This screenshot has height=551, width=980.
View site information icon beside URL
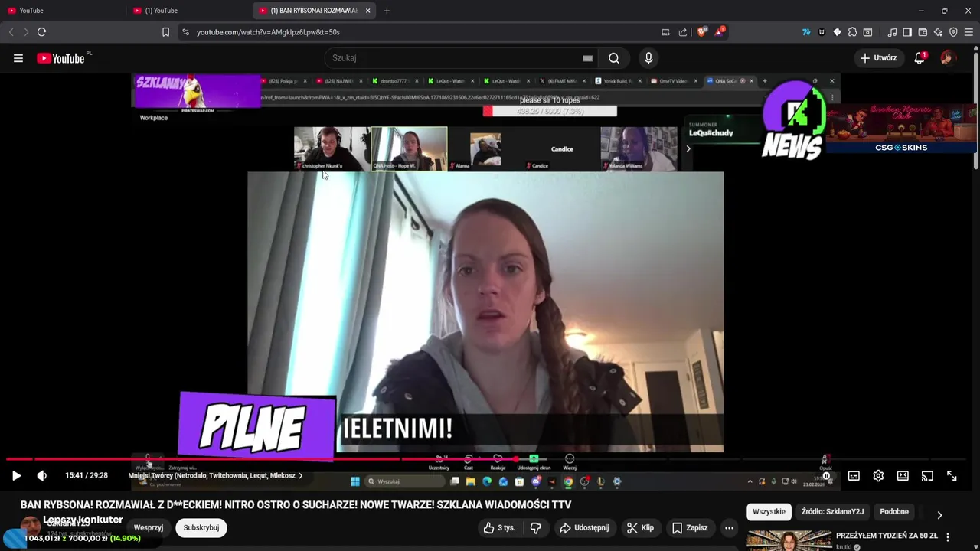(185, 32)
